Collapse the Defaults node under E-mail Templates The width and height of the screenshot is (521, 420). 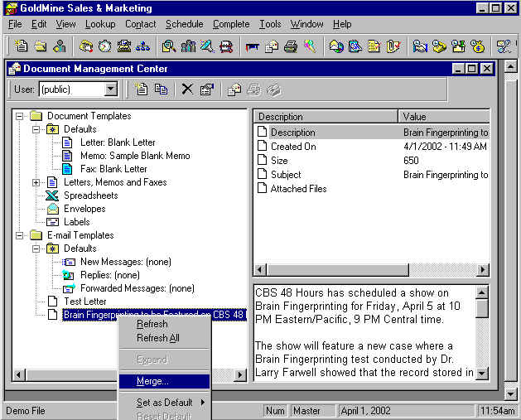pos(36,249)
